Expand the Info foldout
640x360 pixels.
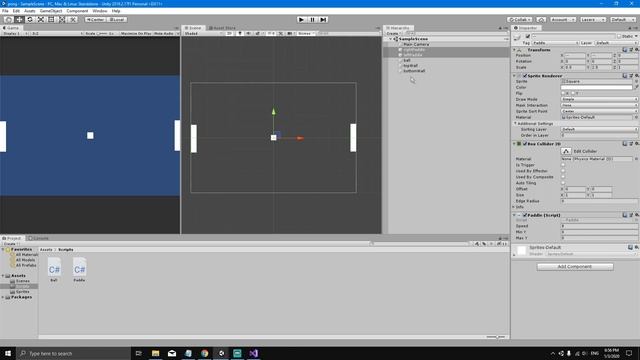[514, 207]
